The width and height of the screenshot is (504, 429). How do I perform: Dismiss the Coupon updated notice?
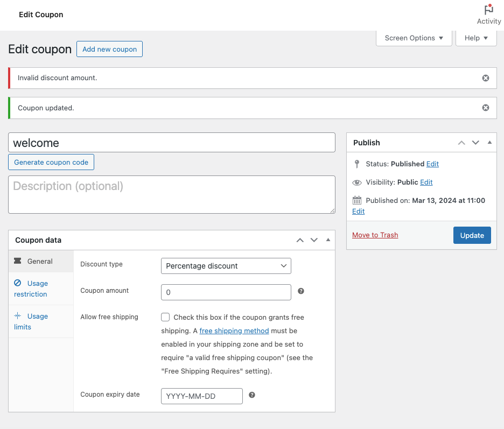pos(486,108)
